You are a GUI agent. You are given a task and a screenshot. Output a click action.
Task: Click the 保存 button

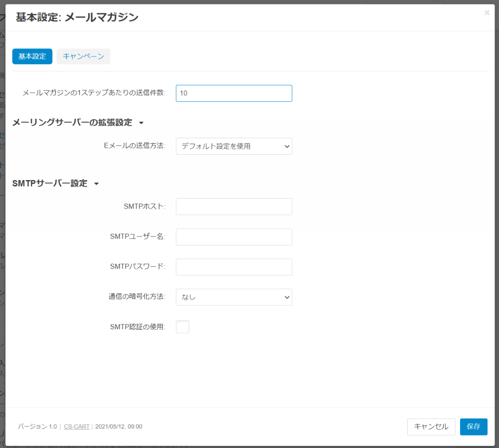pyautogui.click(x=474, y=427)
